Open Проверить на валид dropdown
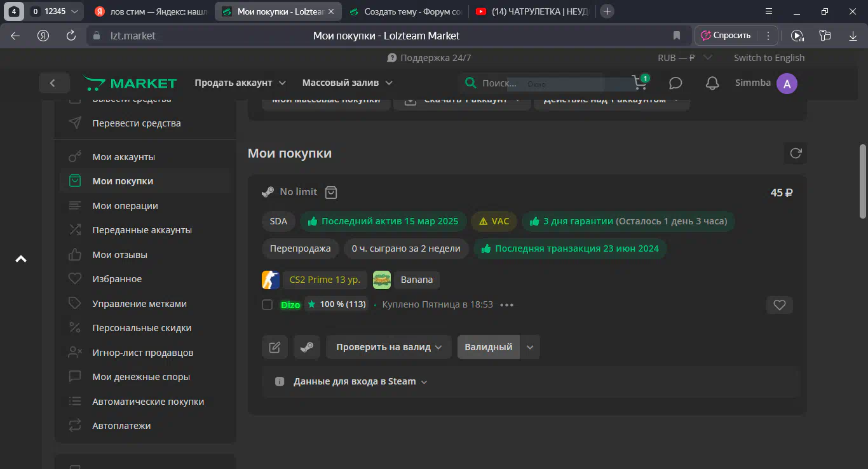The width and height of the screenshot is (868, 469). (389, 347)
